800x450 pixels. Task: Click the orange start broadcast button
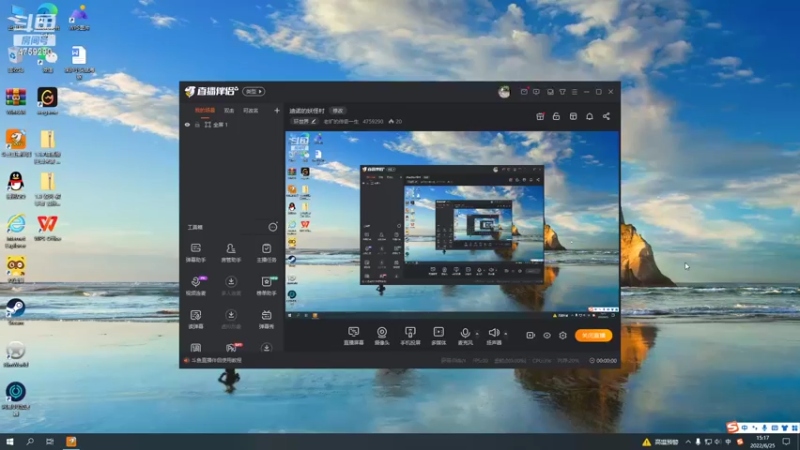pyautogui.click(x=593, y=335)
